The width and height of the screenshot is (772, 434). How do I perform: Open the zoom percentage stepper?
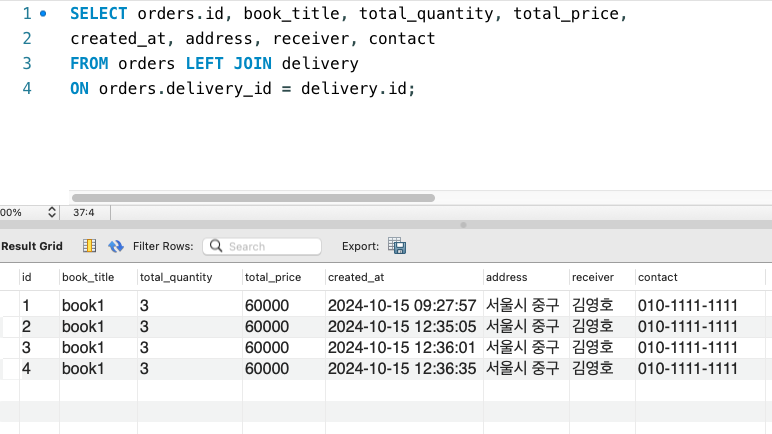tap(52, 212)
